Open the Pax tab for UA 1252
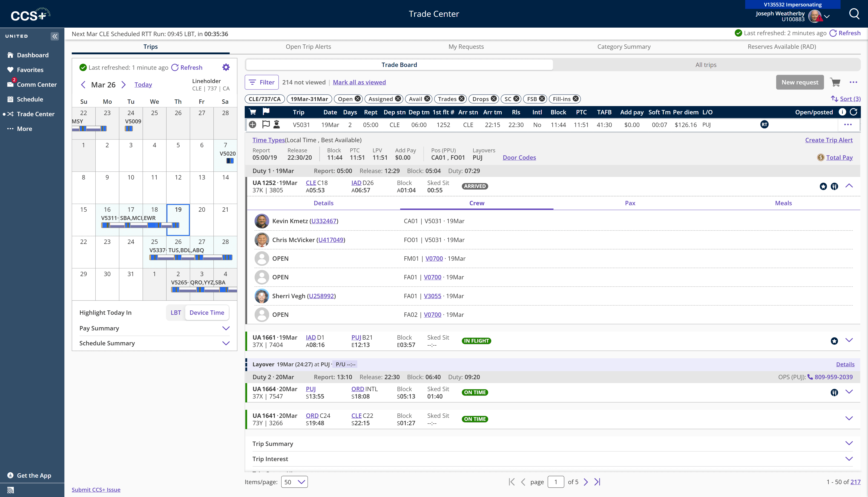The width and height of the screenshot is (868, 497). click(630, 203)
